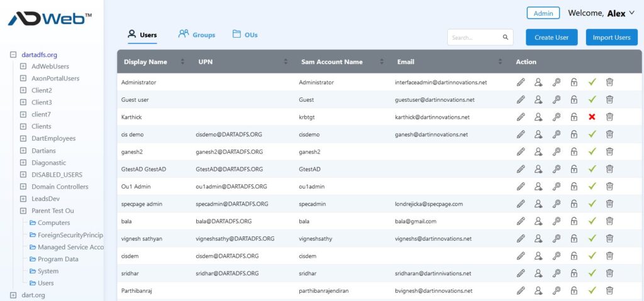Select the Users folder in tree
This screenshot has height=301, width=644.
tap(42, 283)
